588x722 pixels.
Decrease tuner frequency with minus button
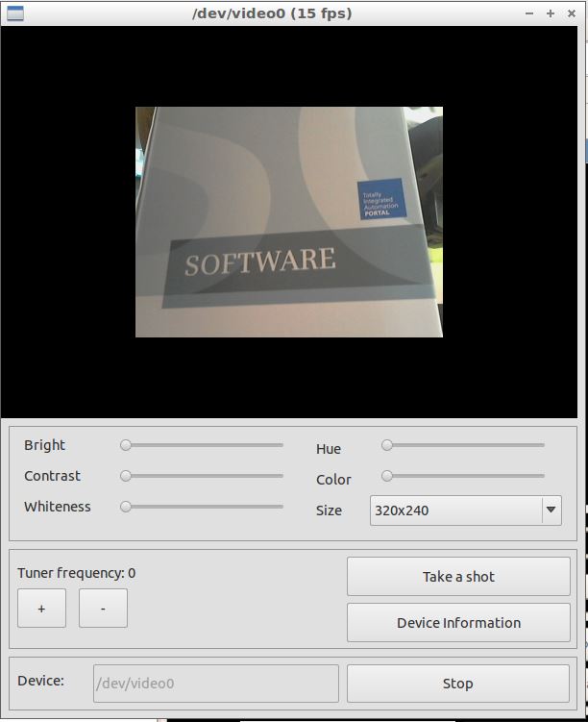(103, 609)
